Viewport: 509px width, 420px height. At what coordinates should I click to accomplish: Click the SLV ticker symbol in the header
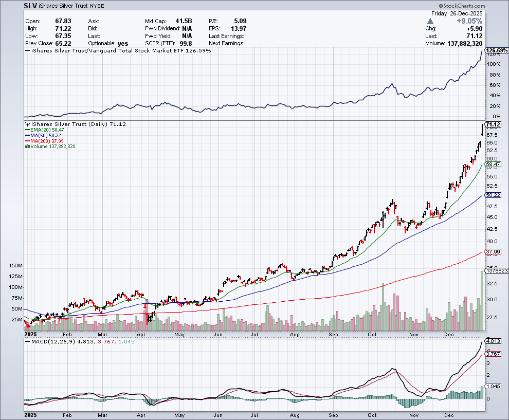click(30, 6)
